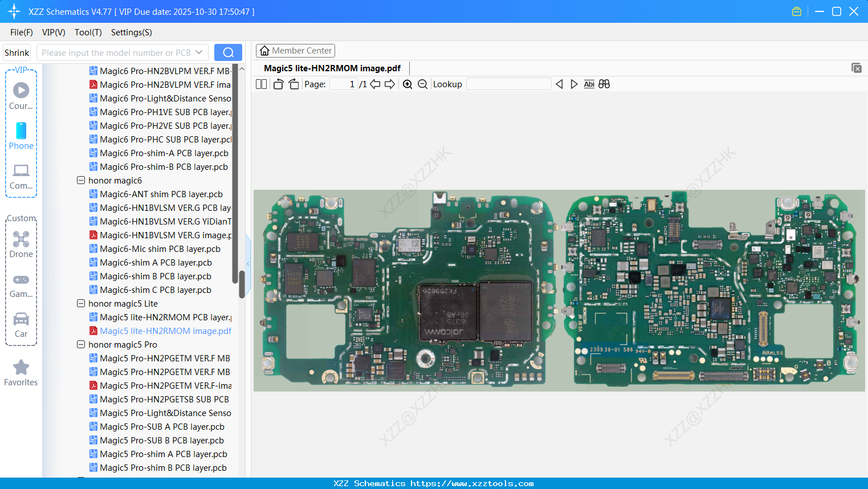Open Magic5 Pro-HN2PGETM VER.F-image PDF

(160, 385)
